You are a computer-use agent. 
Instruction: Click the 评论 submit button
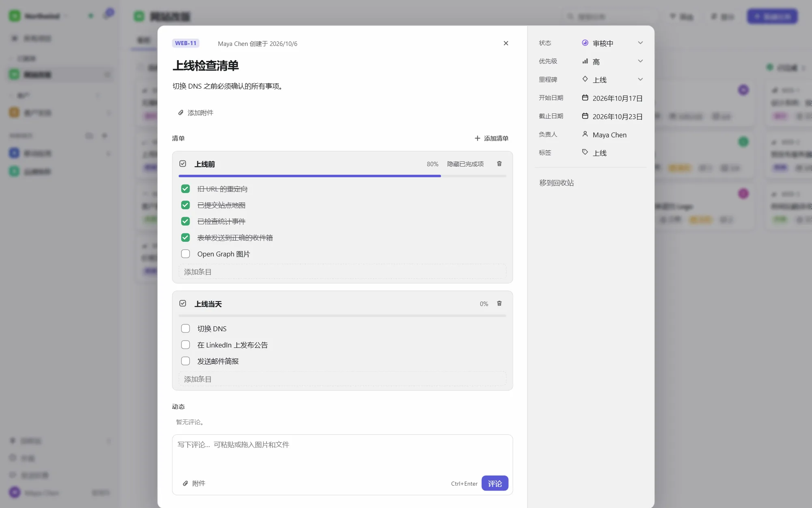[x=495, y=483]
